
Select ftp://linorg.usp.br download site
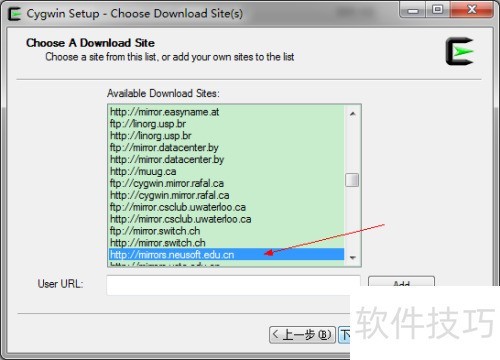coord(227,124)
